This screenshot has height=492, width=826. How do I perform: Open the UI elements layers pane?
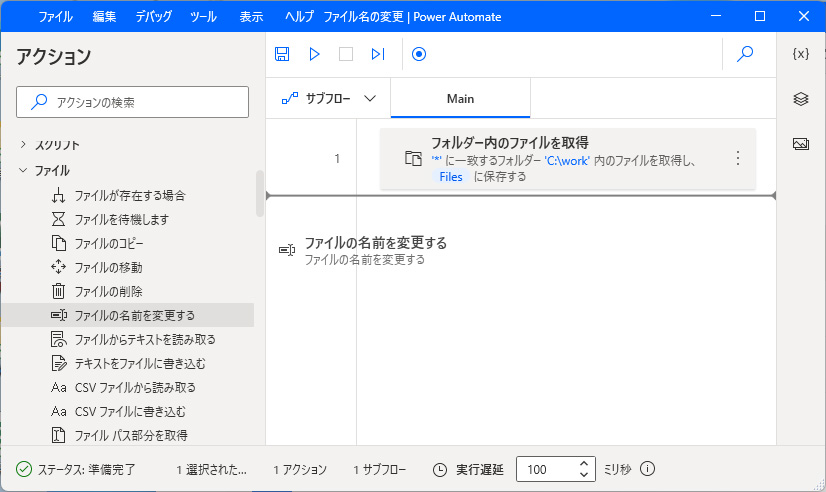click(x=801, y=99)
